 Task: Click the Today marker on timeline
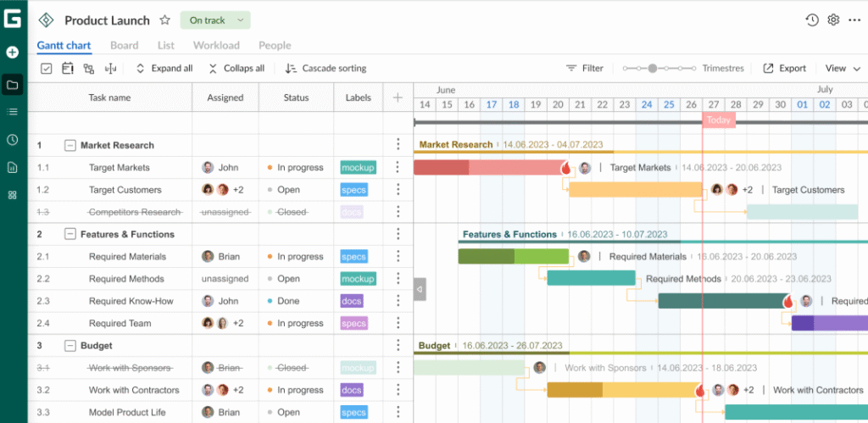coord(718,120)
